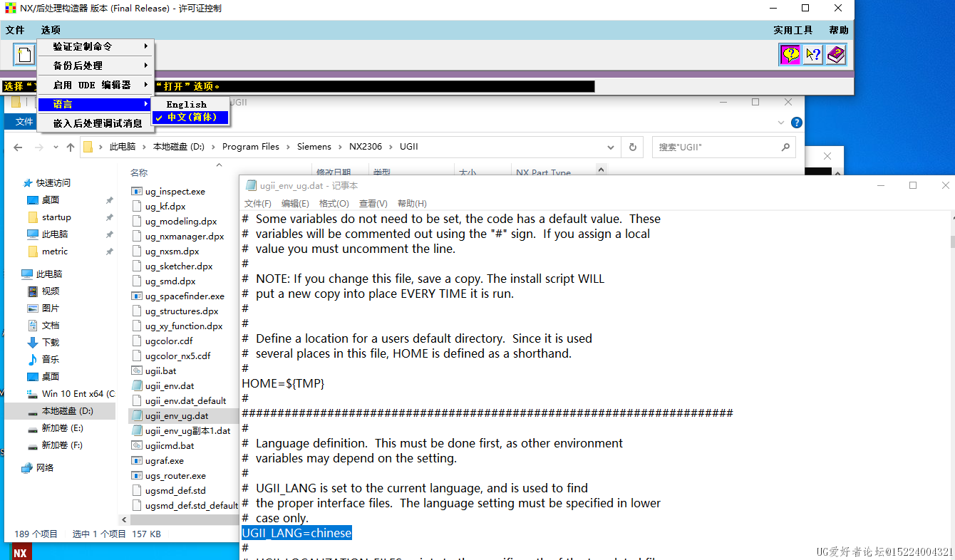Click the ug_spacefinder.exe application icon
The height and width of the screenshot is (560, 955).
coord(138,296)
